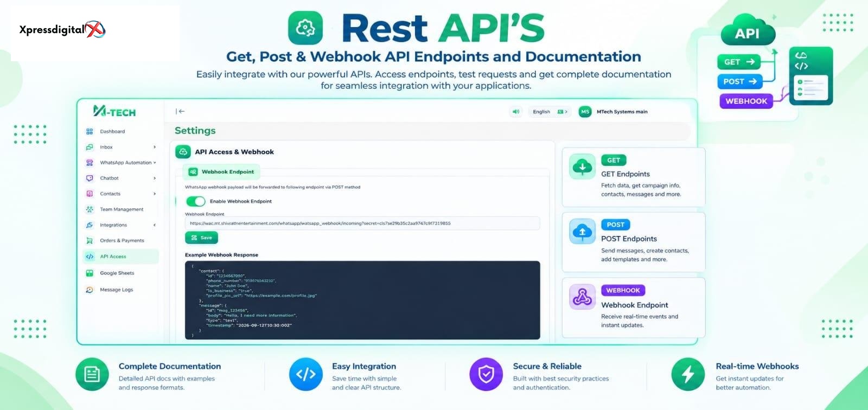The width and height of the screenshot is (868, 410).
Task: Click the 'Settings' page heading
Action: click(x=195, y=131)
